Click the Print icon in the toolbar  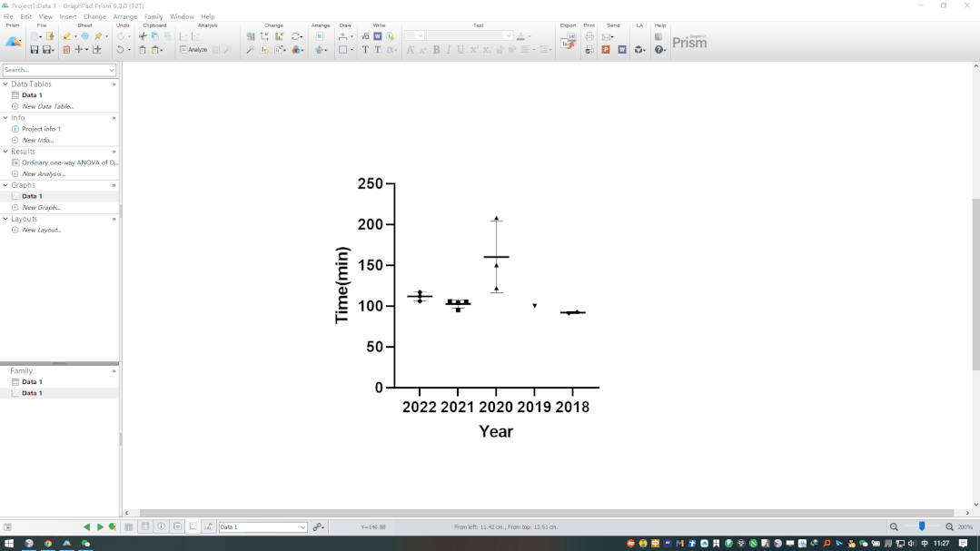pyautogui.click(x=589, y=36)
